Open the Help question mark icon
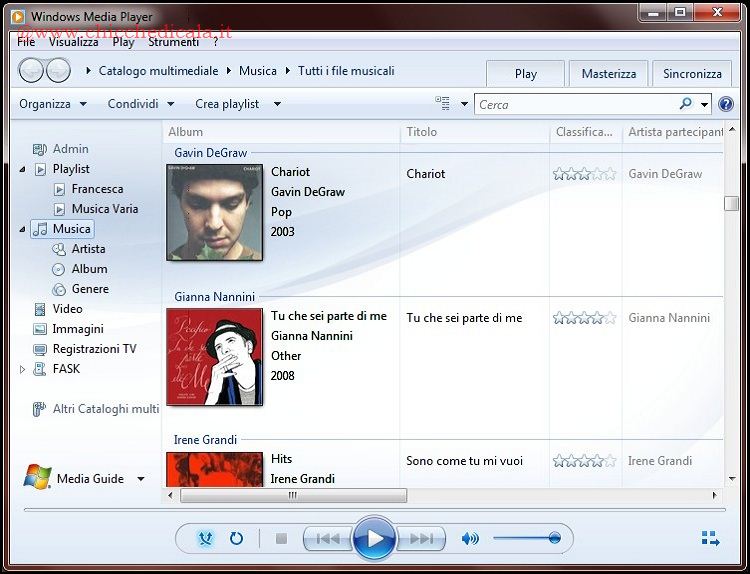Image resolution: width=750 pixels, height=574 pixels. coord(726,104)
